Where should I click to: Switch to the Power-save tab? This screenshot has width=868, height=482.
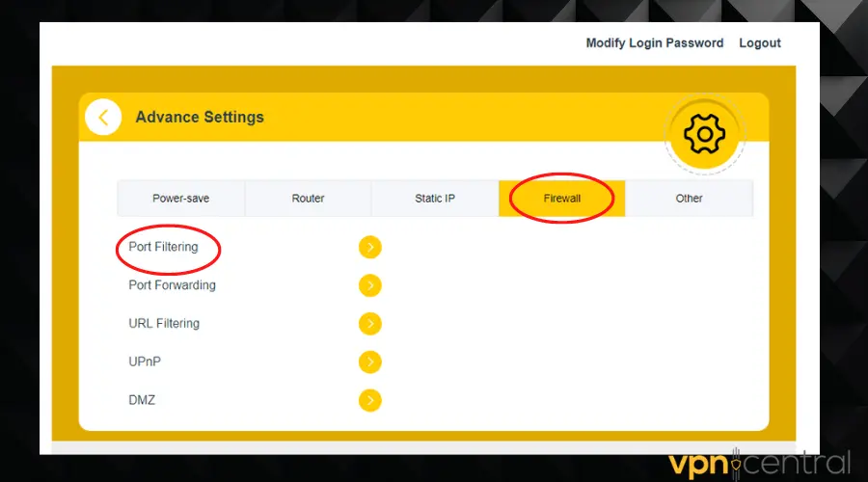[180, 199]
